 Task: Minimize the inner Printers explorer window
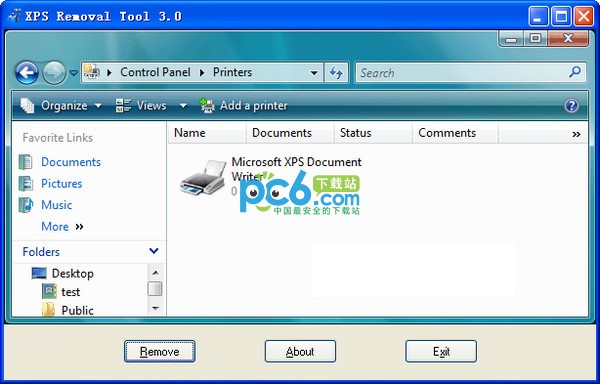511,39
